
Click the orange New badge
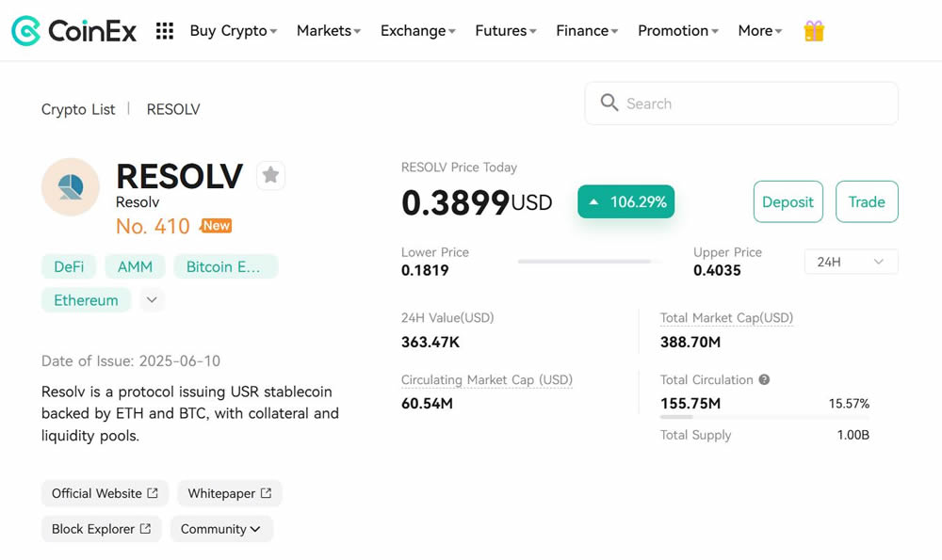pos(217,226)
